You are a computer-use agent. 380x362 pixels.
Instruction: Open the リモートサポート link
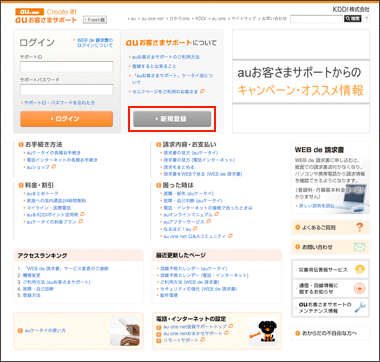181,340
